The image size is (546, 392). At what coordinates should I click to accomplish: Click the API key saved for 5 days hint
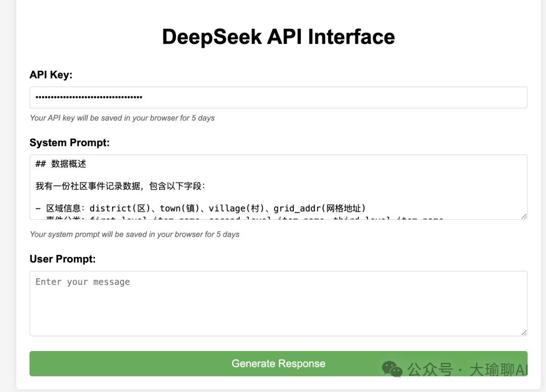(122, 118)
